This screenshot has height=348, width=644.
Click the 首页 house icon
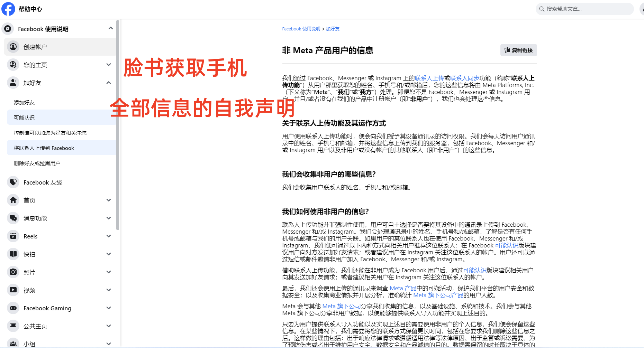click(13, 200)
